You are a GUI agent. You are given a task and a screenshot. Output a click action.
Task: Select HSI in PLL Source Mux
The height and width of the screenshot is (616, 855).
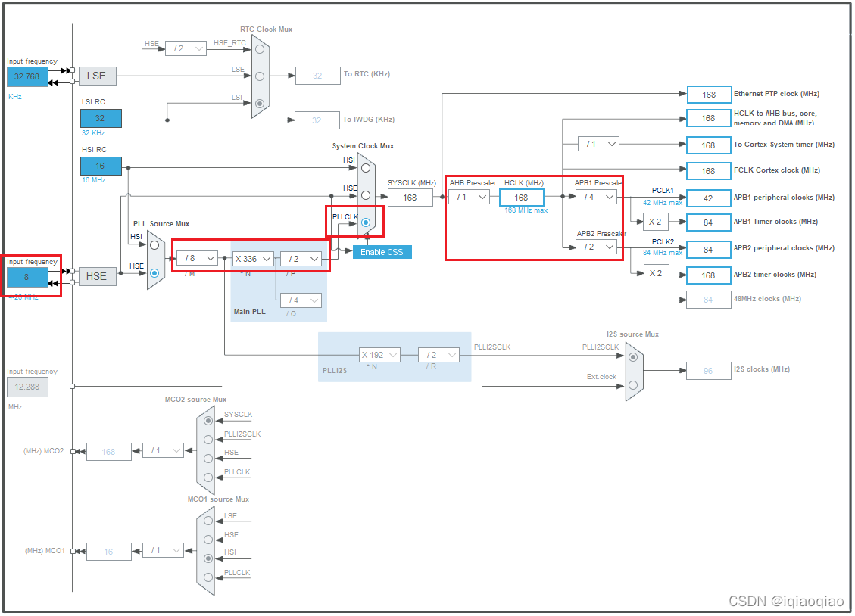tap(154, 245)
